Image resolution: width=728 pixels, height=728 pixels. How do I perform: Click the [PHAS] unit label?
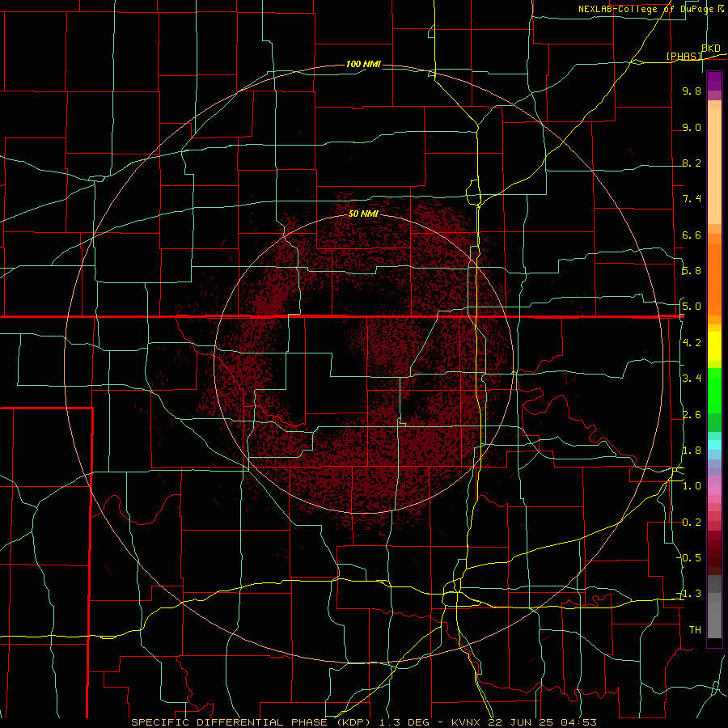click(684, 56)
